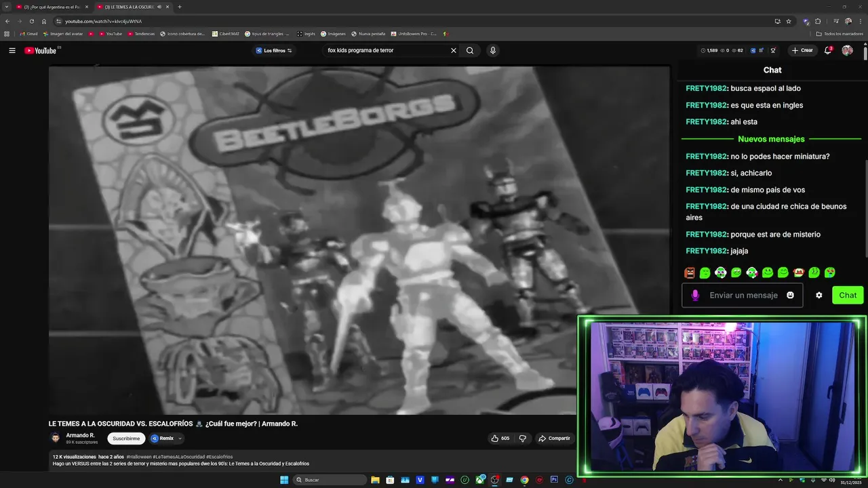Click FRETY1982 username in 'jajaja' message
The height and width of the screenshot is (488, 868).
tap(706, 251)
